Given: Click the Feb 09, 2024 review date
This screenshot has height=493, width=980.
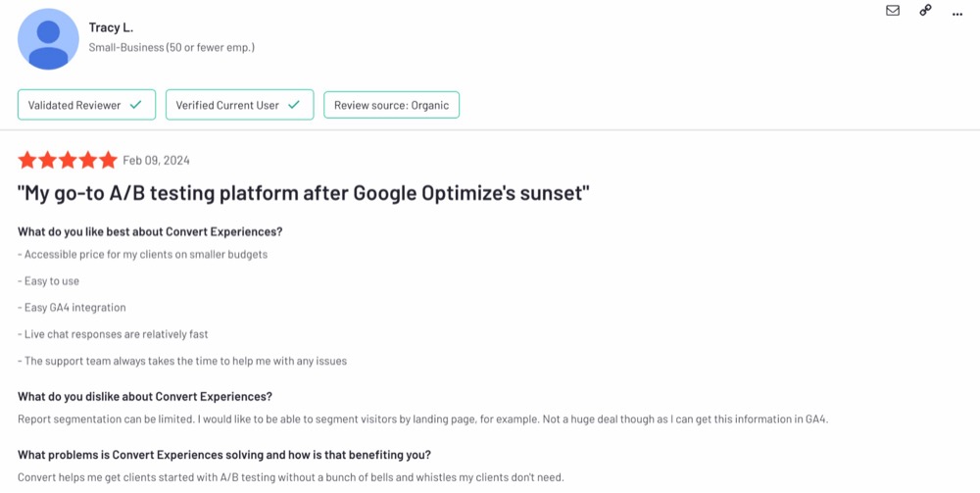Looking at the screenshot, I should click(156, 161).
